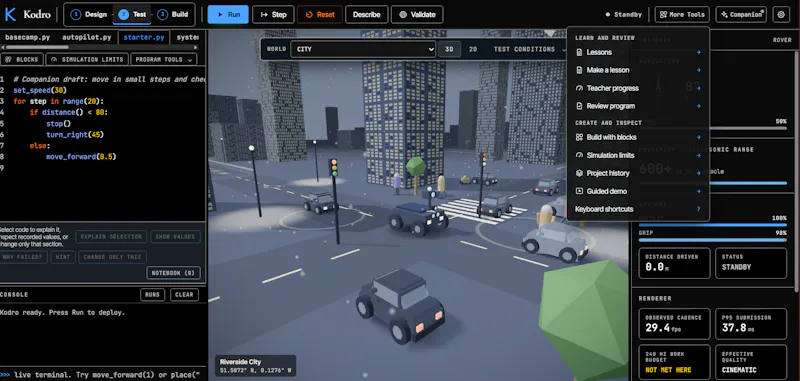Click the Kodro logo icon
This screenshot has height=381, width=800.
10,15
